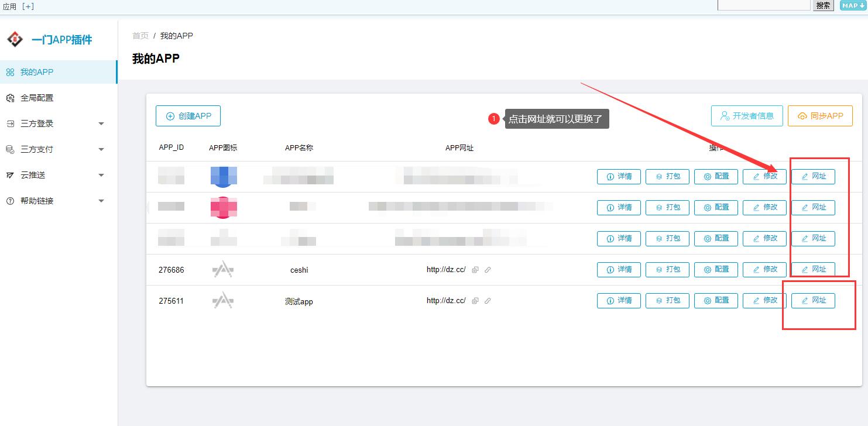Click the 我的APP grid icon
868x426 pixels.
pos(10,73)
